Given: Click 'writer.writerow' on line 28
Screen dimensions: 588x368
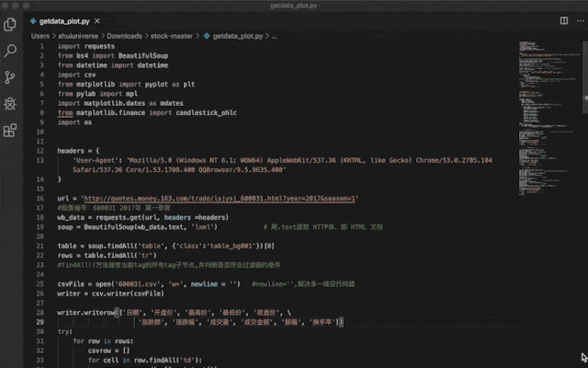Looking at the screenshot, I should 86,313.
